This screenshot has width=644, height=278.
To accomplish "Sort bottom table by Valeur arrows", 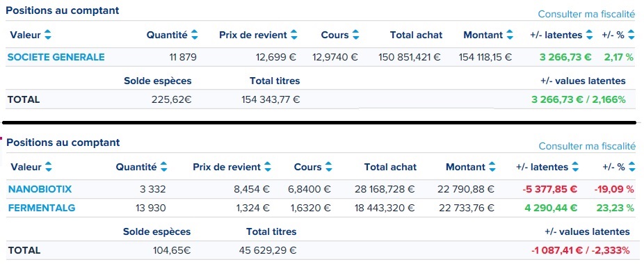I will click(x=49, y=167).
